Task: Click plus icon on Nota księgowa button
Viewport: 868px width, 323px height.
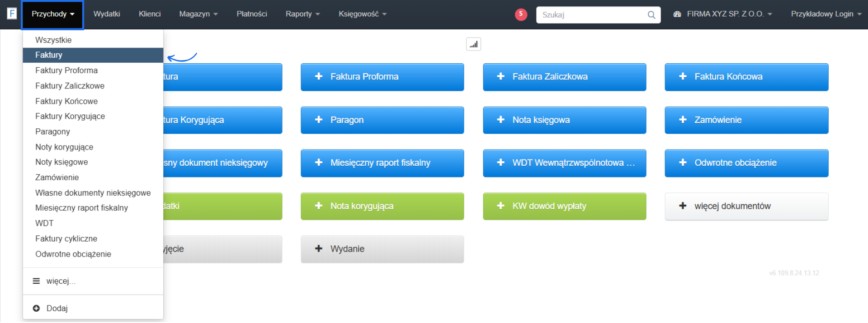Action: click(x=500, y=120)
